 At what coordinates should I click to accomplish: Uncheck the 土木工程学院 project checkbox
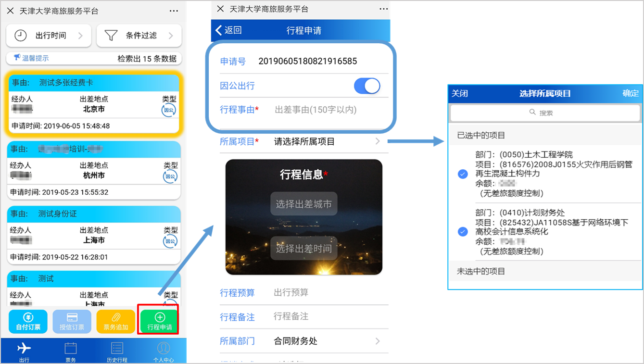(463, 174)
